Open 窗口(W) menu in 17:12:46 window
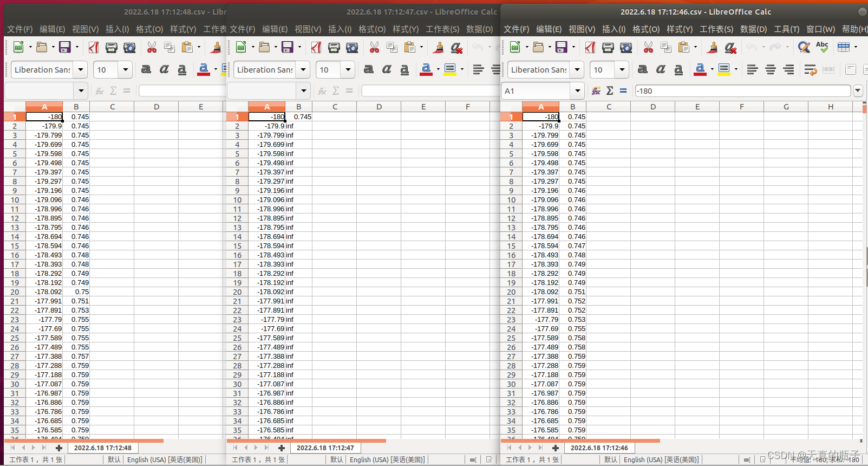This screenshot has width=868, height=466. (820, 29)
